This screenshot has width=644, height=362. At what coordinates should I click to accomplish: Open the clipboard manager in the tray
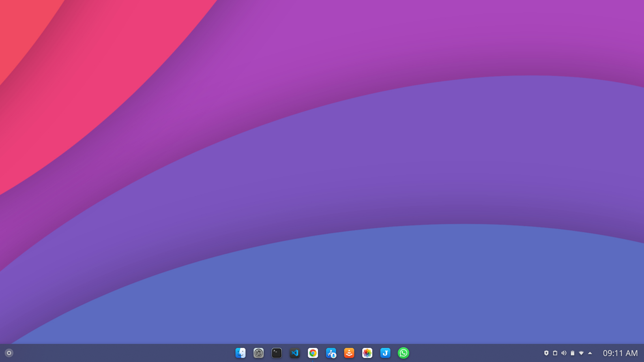555,353
